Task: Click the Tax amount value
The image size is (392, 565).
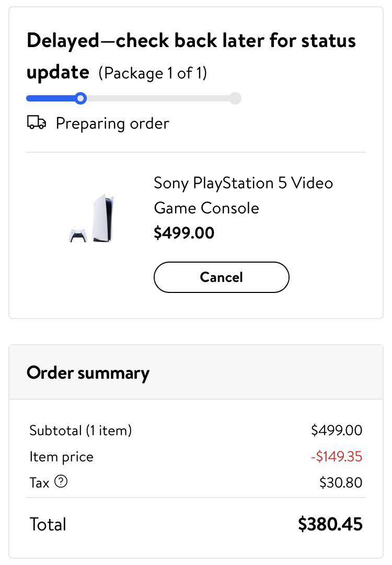Action: 341,482
